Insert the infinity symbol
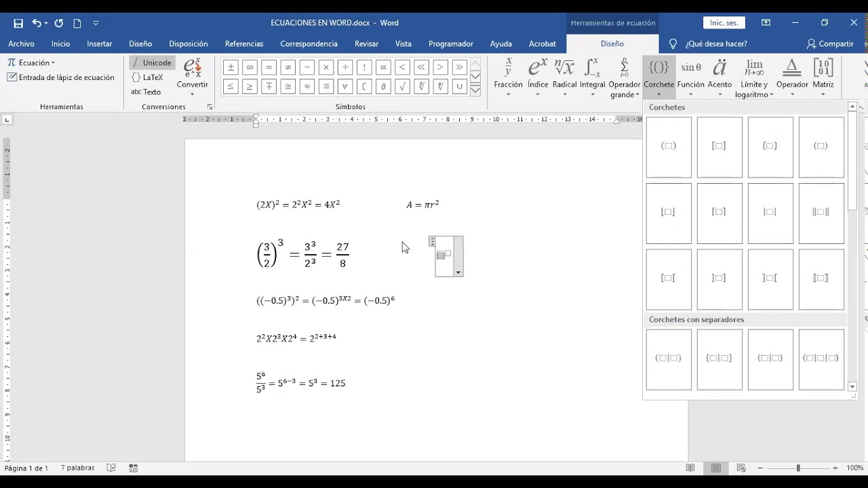The width and height of the screenshot is (868, 488). (250, 67)
